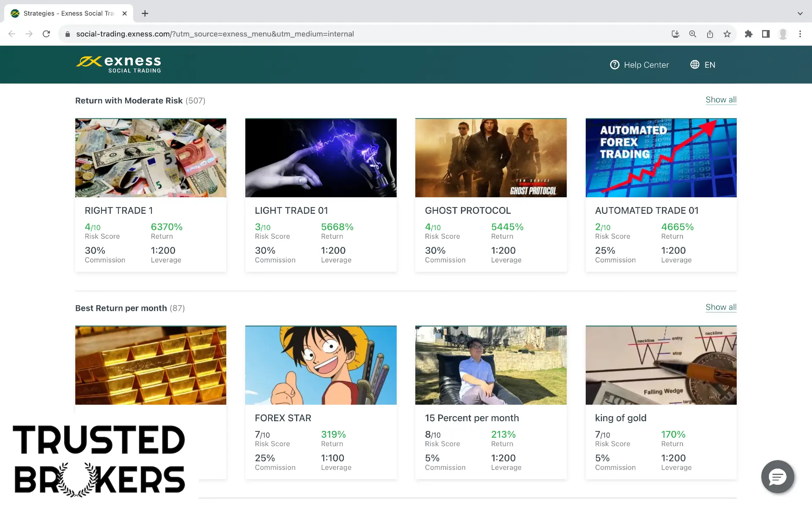Open the LIGHT TRADE 01 lightbulb thumbnail
The width and height of the screenshot is (812, 508).
[x=321, y=158]
